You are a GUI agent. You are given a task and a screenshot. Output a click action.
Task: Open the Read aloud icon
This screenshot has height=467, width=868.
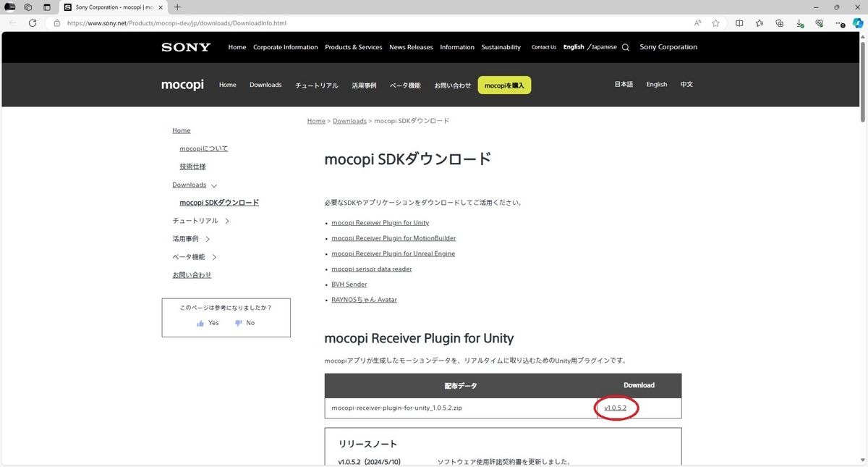click(x=698, y=23)
